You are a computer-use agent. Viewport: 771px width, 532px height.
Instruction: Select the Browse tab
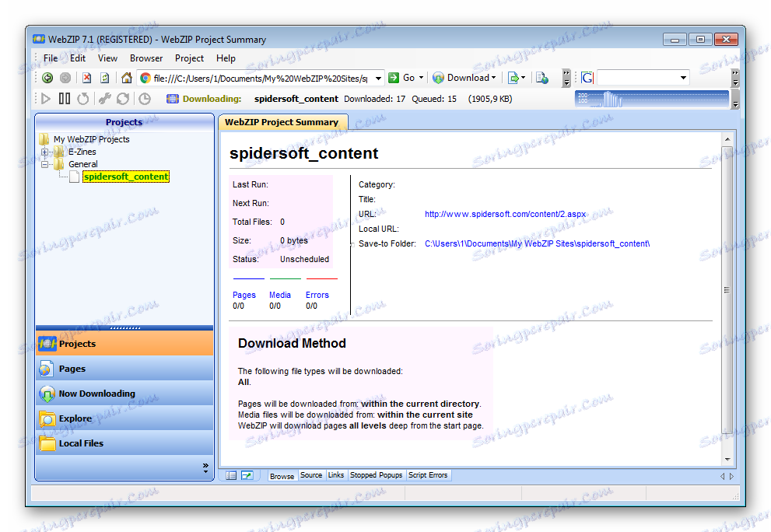282,476
